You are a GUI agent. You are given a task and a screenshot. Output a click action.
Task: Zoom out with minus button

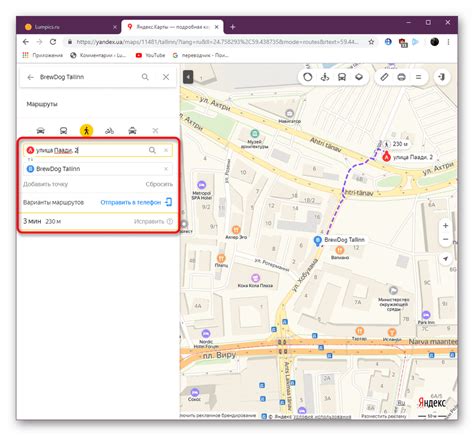[x=445, y=239]
